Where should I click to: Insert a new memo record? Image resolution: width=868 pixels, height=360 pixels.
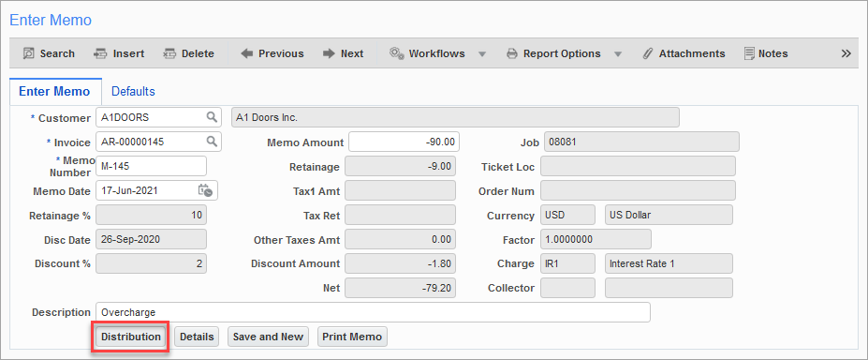(119, 53)
